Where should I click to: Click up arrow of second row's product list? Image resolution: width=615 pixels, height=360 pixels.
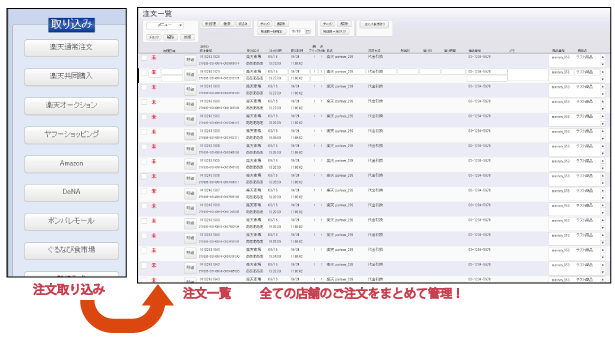tap(603, 72)
